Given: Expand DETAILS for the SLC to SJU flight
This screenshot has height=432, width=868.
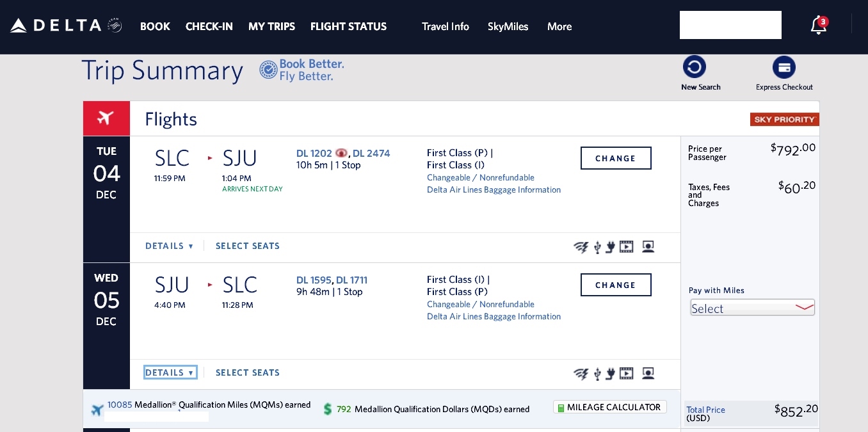Looking at the screenshot, I should click(x=169, y=246).
